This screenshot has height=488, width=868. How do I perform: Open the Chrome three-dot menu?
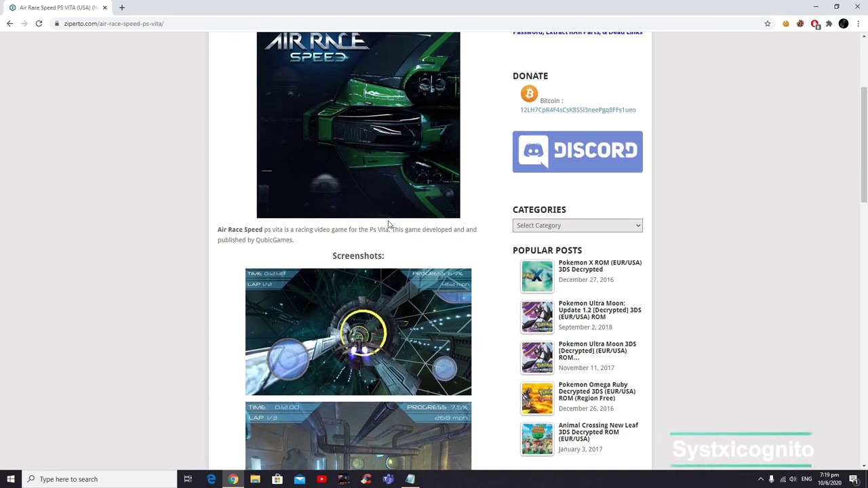(x=858, y=24)
